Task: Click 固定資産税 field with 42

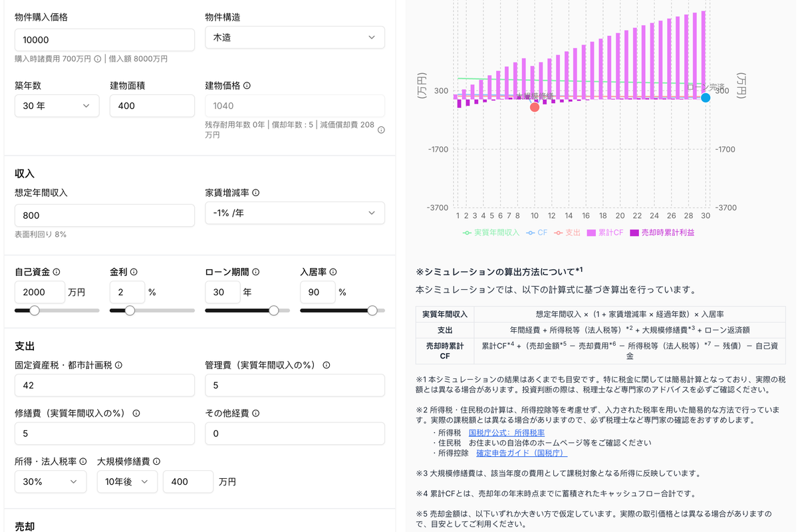Action: 104,385
